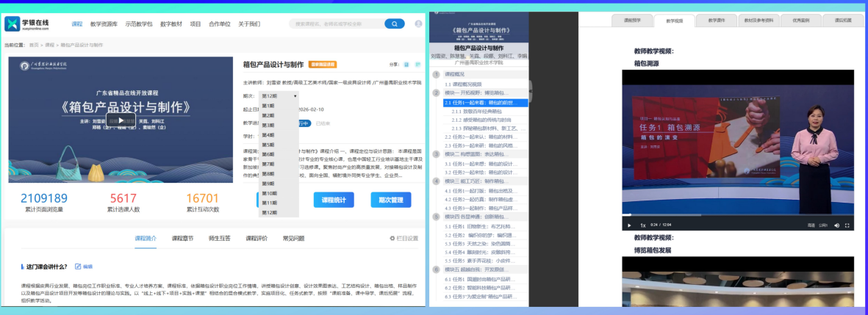Click the 课程统计 button
This screenshot has height=315, width=868.
coord(334,200)
